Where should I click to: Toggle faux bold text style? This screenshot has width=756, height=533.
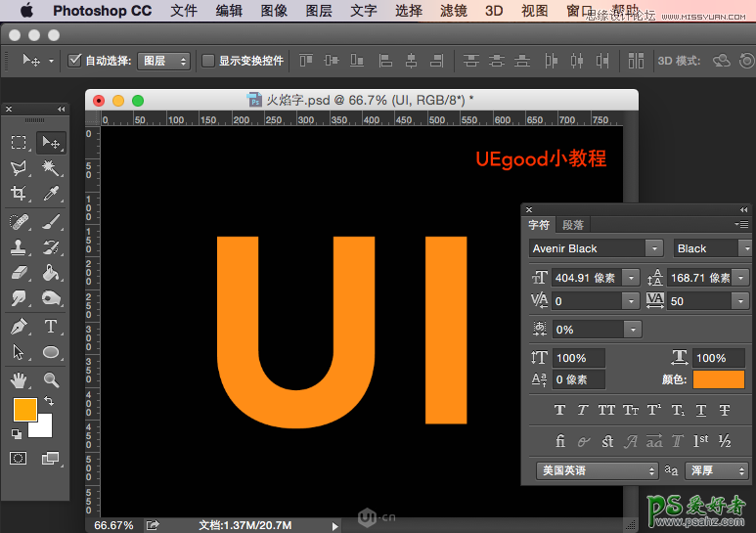tap(559, 411)
